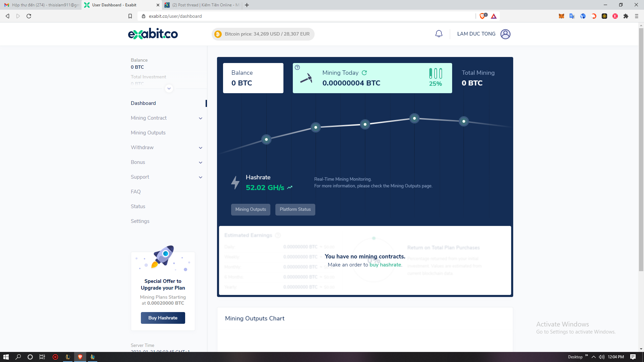Click the buy hashrate link
This screenshot has height=362, width=644.
click(385, 265)
